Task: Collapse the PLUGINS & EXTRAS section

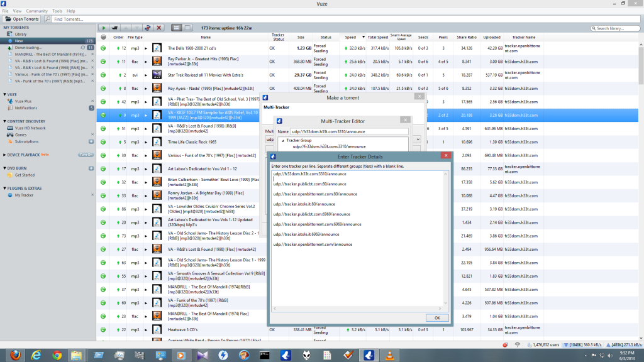Action: [x=4, y=189]
